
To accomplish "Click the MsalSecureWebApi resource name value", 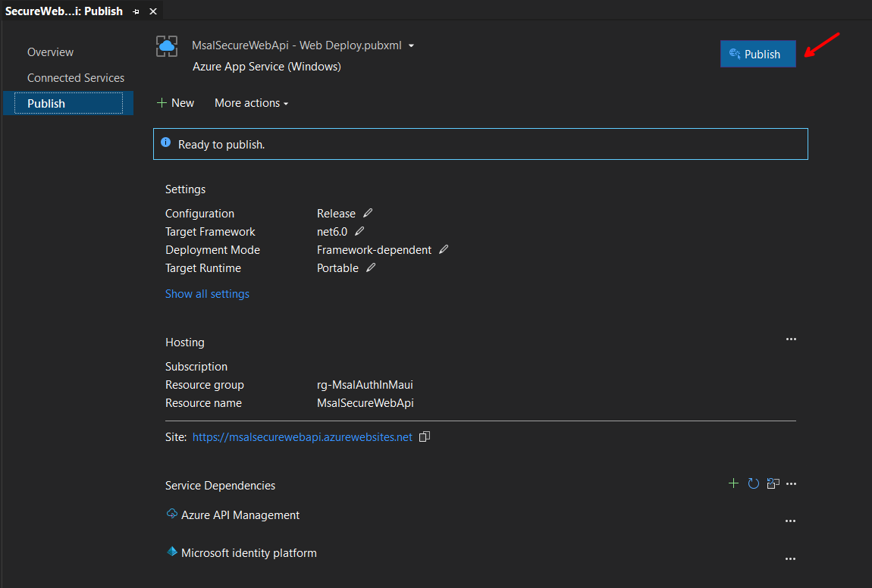I will pos(365,403).
